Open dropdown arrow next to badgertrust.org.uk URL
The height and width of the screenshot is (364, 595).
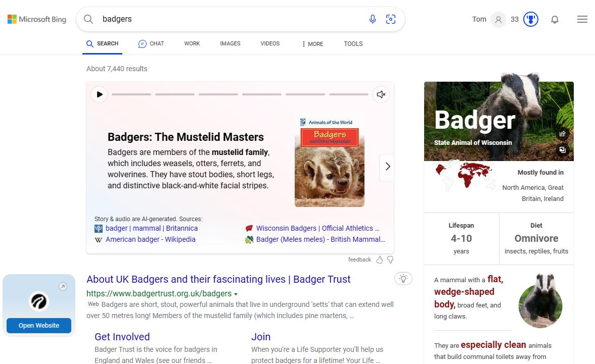click(x=236, y=294)
